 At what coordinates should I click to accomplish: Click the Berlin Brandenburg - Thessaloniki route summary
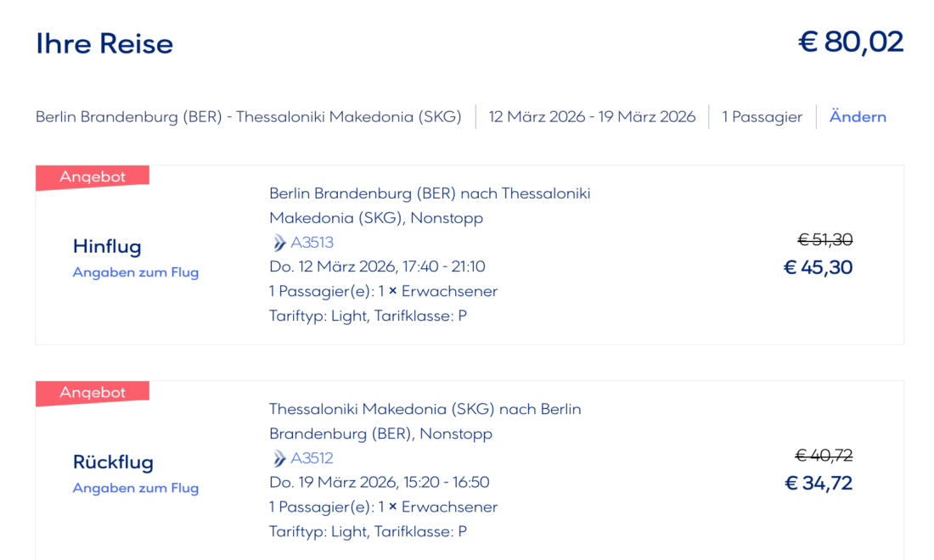249,117
